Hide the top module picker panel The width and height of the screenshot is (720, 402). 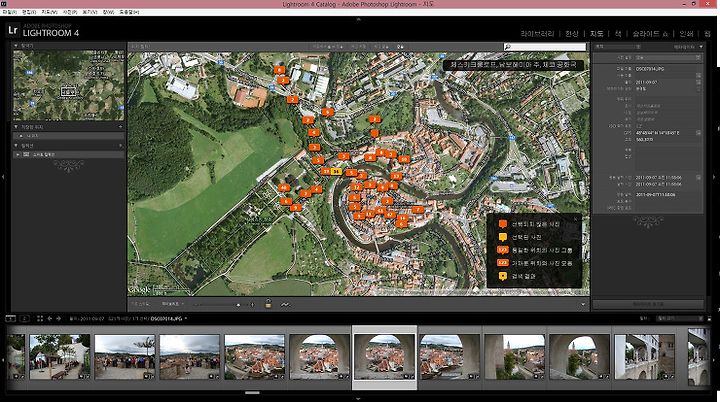pyautogui.click(x=359, y=19)
